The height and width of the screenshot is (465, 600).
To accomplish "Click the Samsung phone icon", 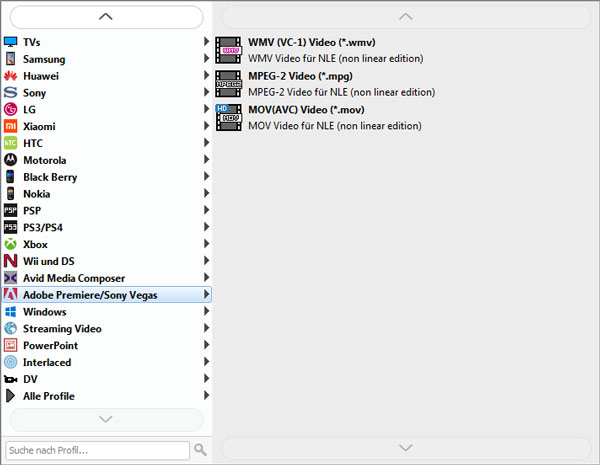I will [11, 59].
